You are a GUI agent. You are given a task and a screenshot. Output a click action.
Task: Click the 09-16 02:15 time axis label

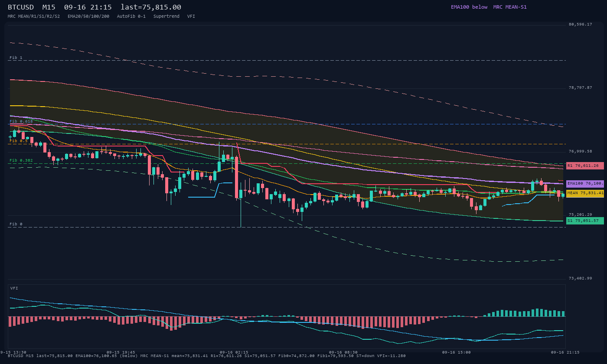tap(234, 352)
